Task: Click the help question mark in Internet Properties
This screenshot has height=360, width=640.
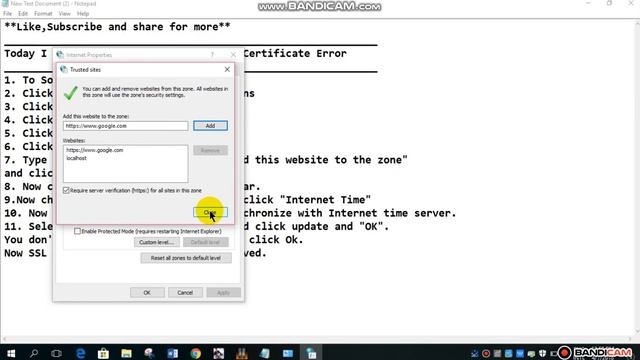Action: (x=212, y=55)
